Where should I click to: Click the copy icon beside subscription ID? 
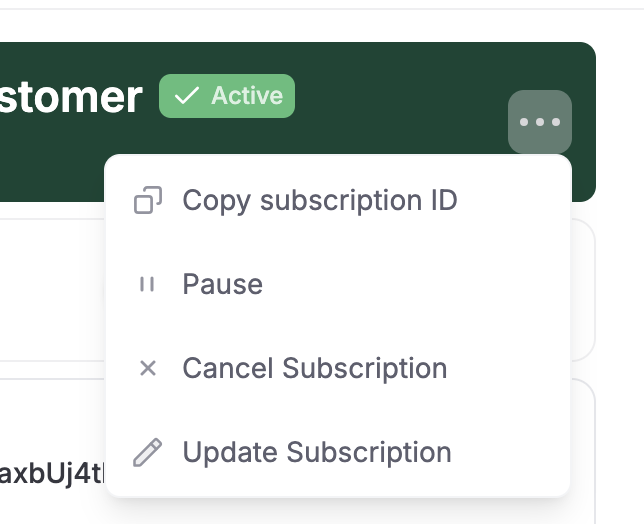click(x=148, y=200)
